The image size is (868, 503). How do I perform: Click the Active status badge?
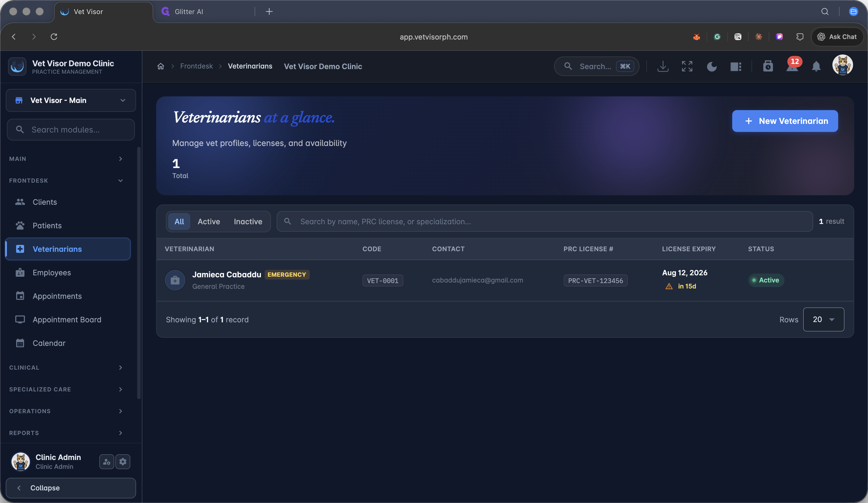pos(766,280)
